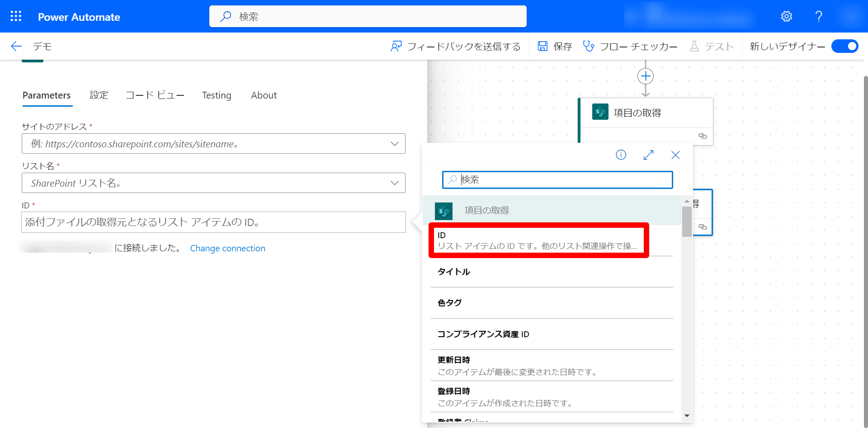Screen dimensions: 868x428
Task: Open the help menu
Action: pyautogui.click(x=818, y=16)
